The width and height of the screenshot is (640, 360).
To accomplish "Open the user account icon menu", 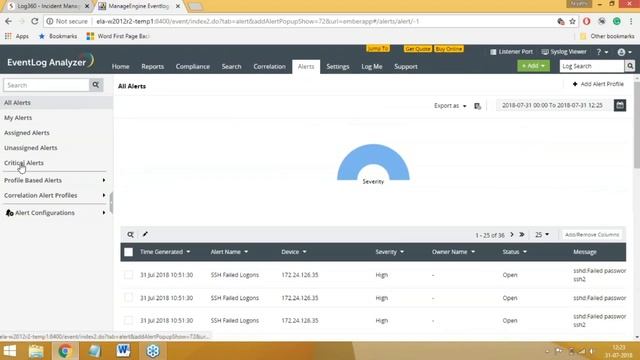I will click(624, 52).
